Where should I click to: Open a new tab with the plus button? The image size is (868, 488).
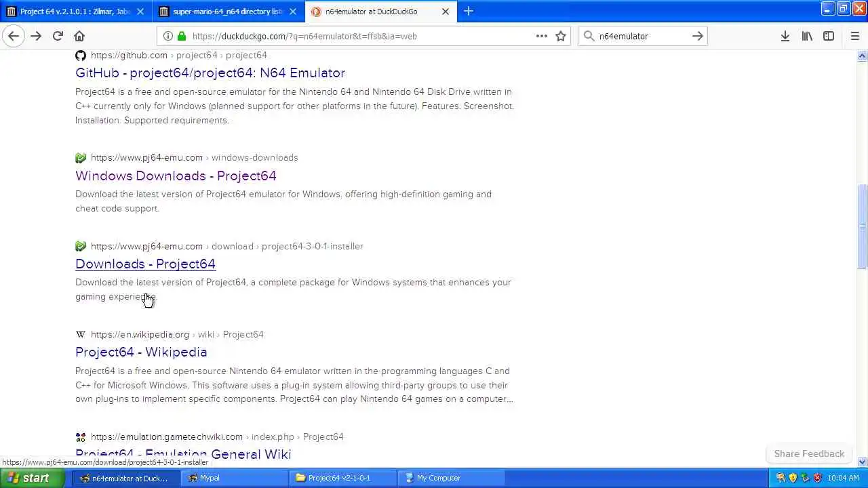468,11
